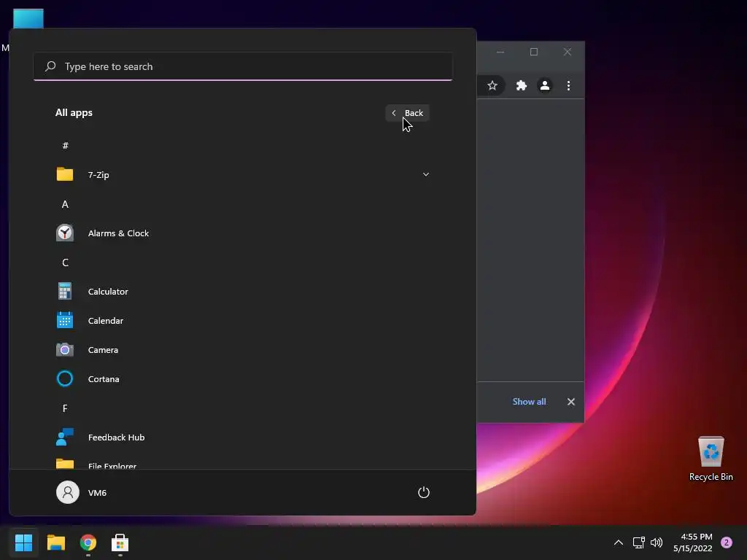Open the VM6 user account menu
Image resolution: width=747 pixels, height=560 pixels.
pos(82,492)
